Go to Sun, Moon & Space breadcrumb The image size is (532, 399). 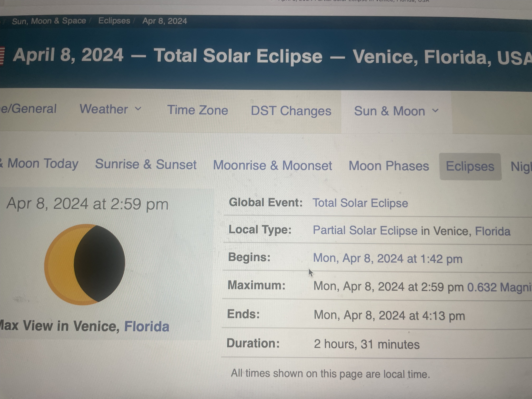tap(49, 21)
